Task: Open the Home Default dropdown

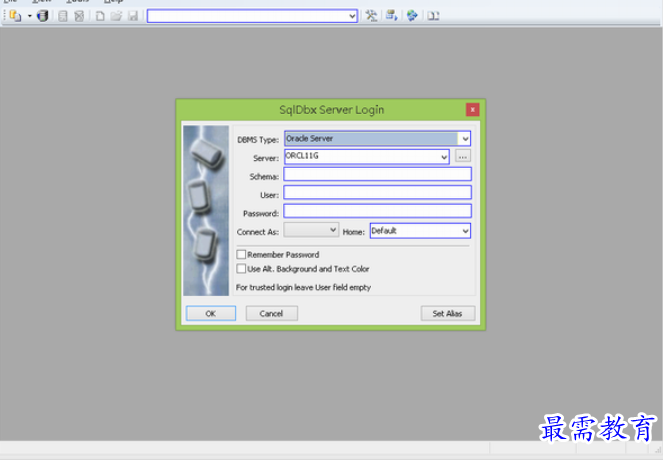Action: [465, 231]
